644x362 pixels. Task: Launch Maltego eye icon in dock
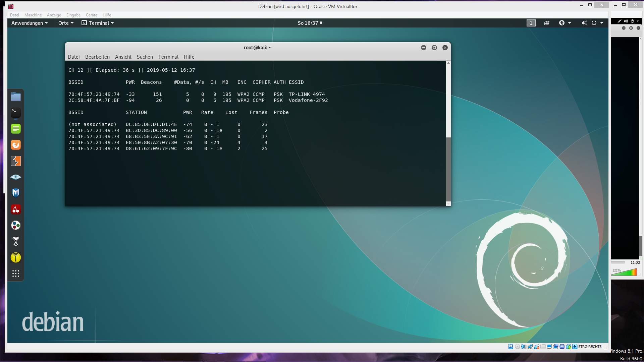click(x=16, y=177)
